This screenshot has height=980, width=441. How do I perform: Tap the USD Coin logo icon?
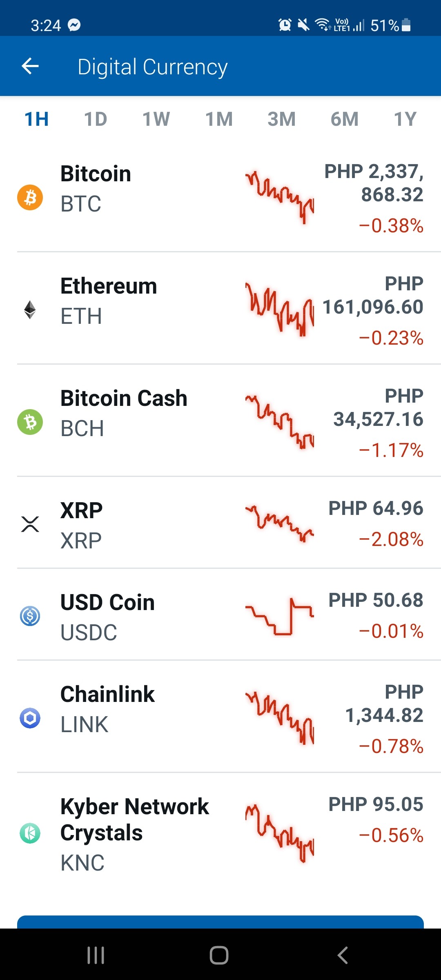tap(30, 616)
